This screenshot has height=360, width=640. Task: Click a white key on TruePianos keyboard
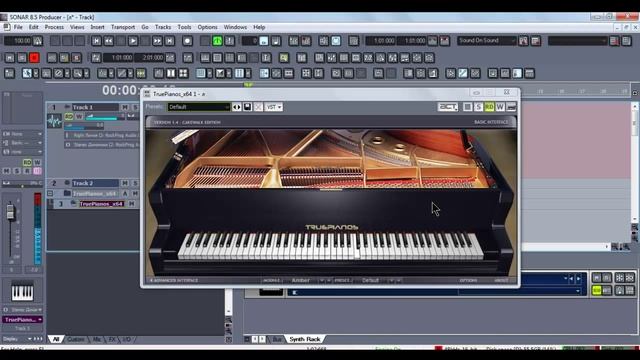(x=356, y=254)
